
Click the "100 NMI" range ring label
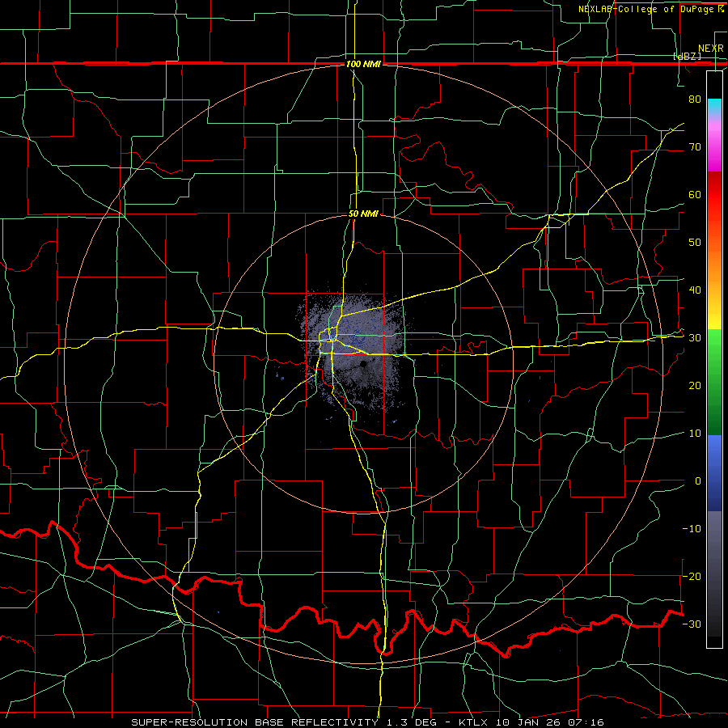363,64
